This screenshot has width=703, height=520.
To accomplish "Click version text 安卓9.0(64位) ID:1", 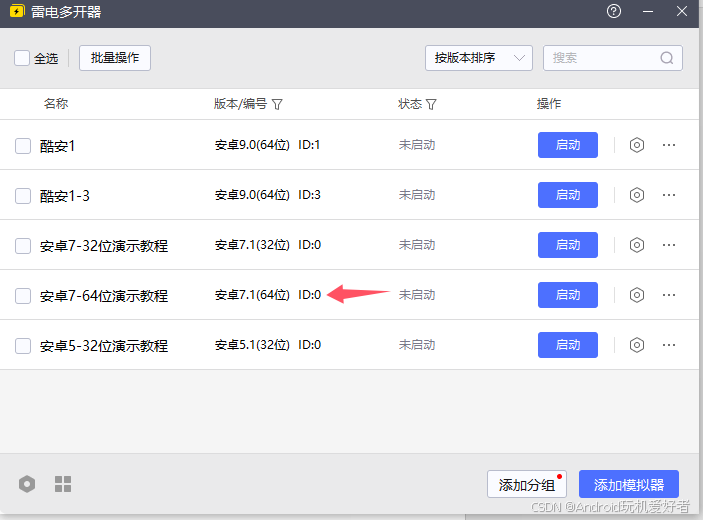I will (268, 145).
